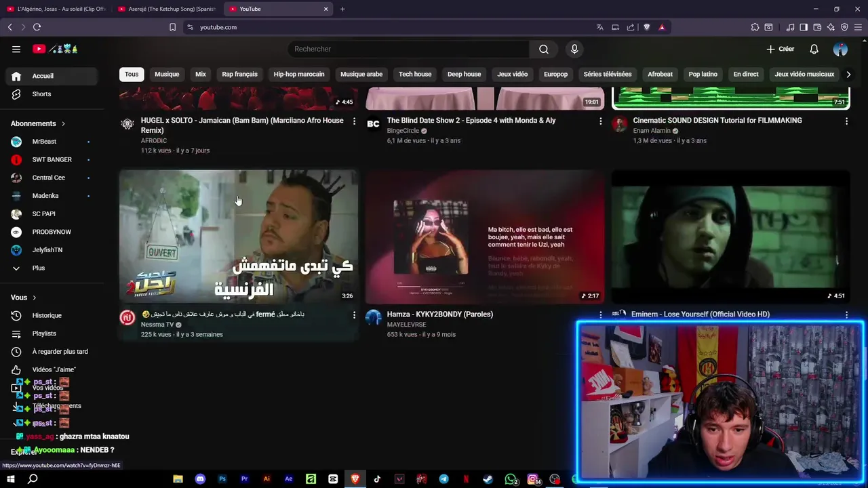This screenshot has height=488, width=868.
Task: Open the Brave Wallet icon
Action: (x=817, y=27)
